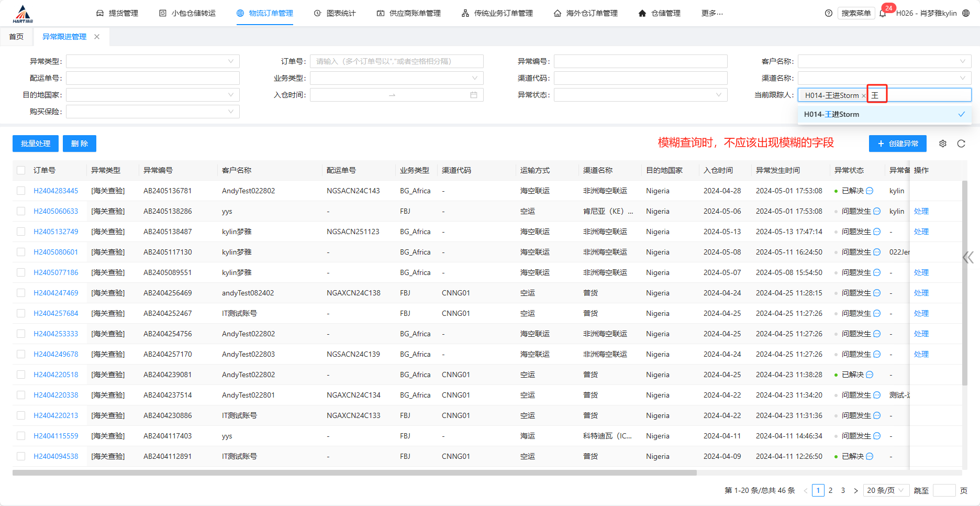Click the 订单号 input field
The image size is (980, 506).
coord(396,61)
